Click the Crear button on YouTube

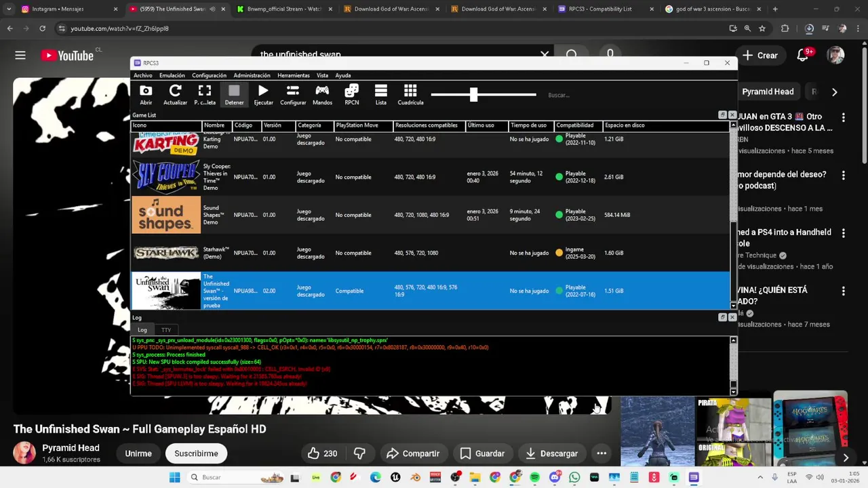(x=759, y=56)
